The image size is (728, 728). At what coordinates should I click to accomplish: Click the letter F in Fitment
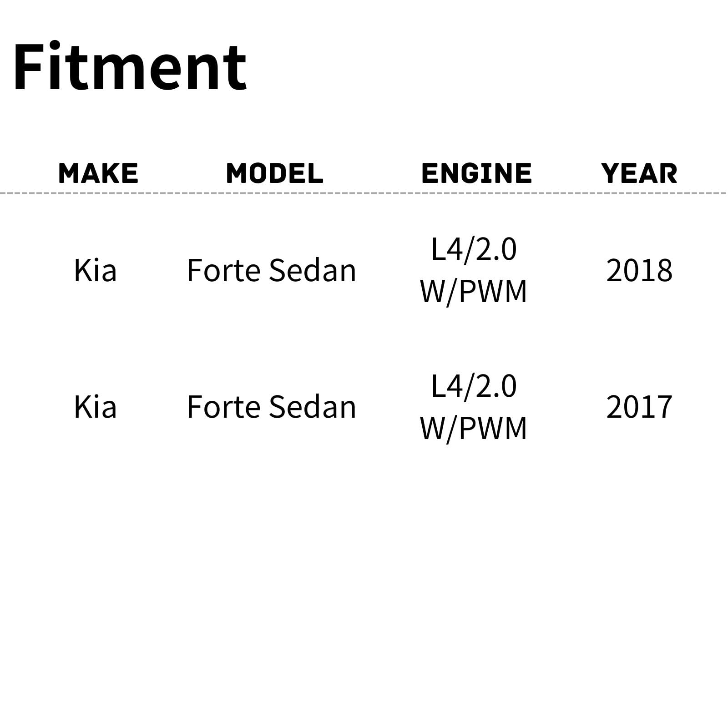[28, 67]
